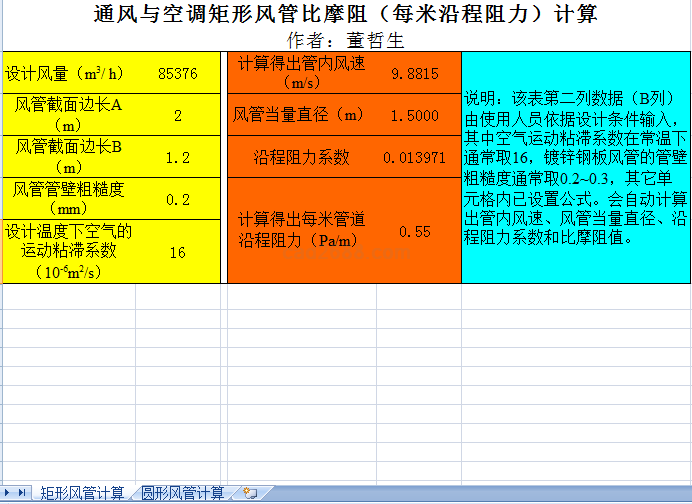Click the insert new worksheet icon

coord(250,493)
